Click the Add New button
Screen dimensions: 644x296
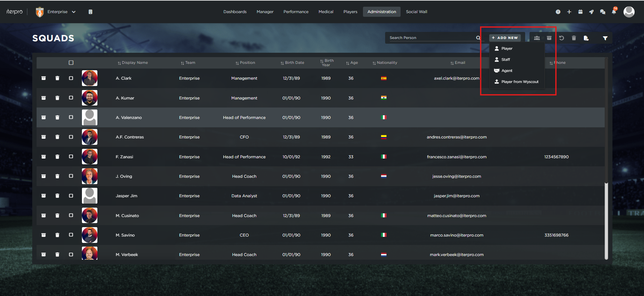coord(505,38)
